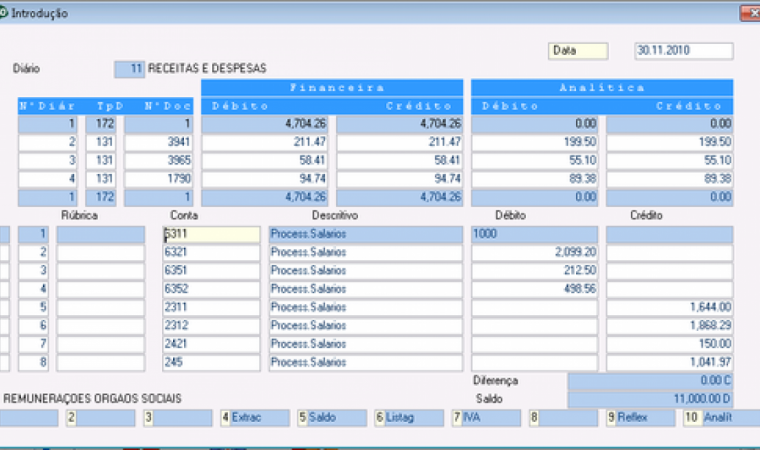Click Analítica Débito value 89.38
760x450 pixels.
(x=535, y=179)
